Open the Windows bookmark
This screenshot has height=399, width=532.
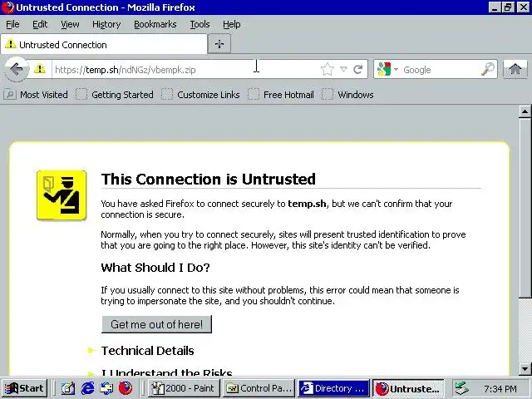pos(347,95)
